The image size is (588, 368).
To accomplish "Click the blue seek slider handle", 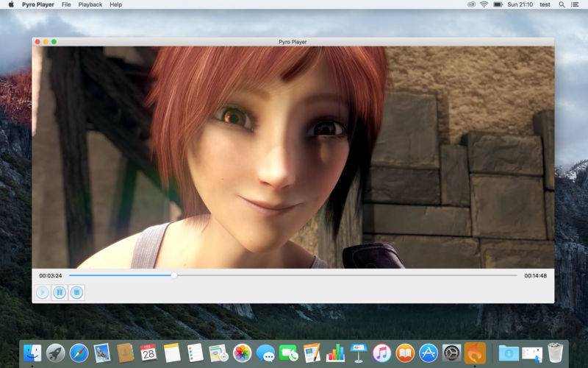I will point(173,275).
